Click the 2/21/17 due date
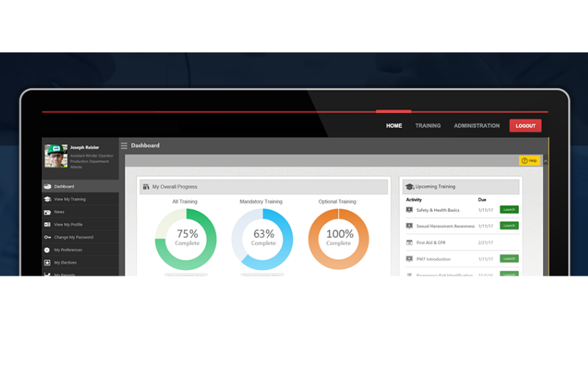The width and height of the screenshot is (588, 374). [x=485, y=243]
